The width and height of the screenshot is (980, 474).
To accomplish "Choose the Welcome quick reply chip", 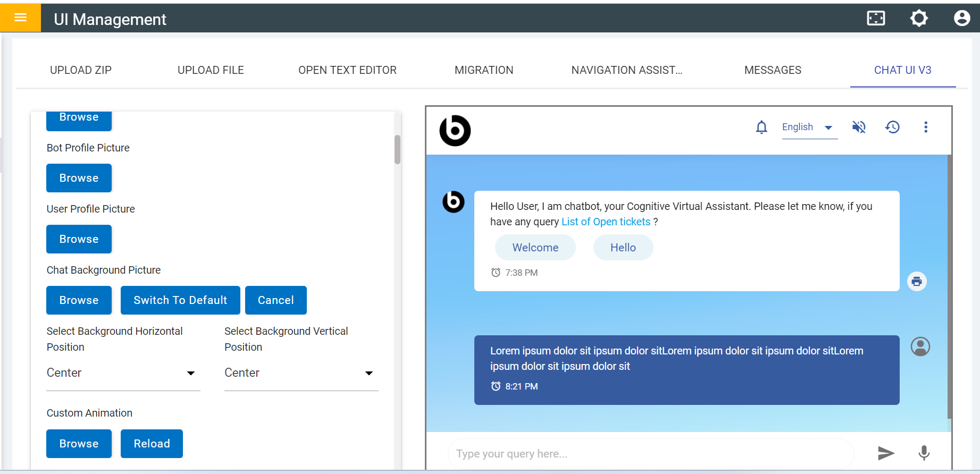I will [x=535, y=248].
